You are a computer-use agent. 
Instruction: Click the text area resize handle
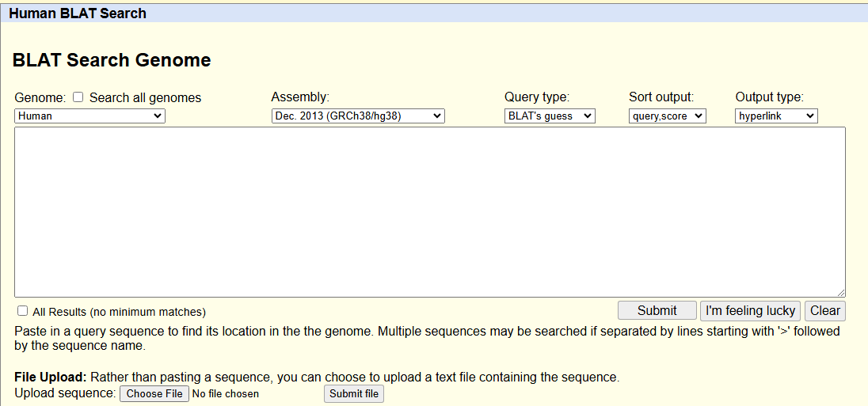[x=840, y=292]
